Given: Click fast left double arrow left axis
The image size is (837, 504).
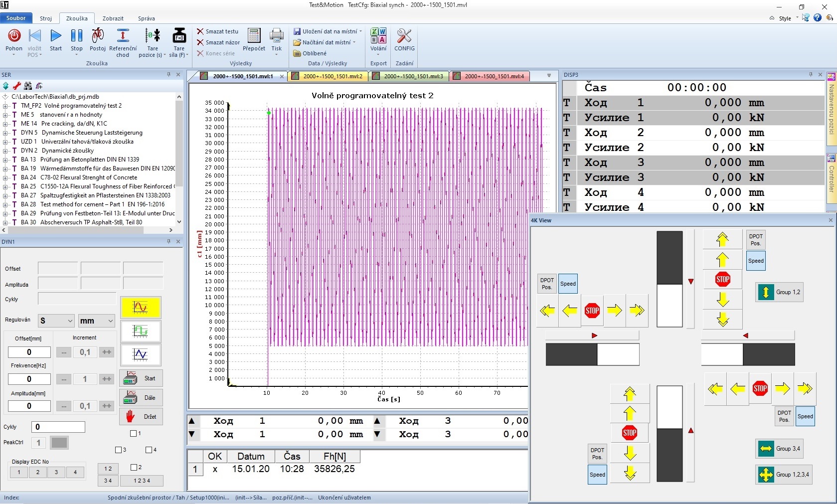Looking at the screenshot, I should (547, 311).
